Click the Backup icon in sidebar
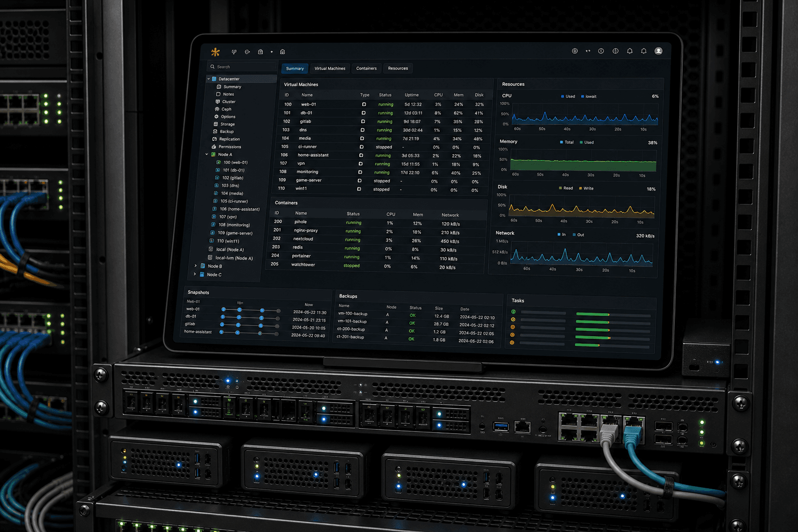This screenshot has width=798, height=532. click(215, 131)
